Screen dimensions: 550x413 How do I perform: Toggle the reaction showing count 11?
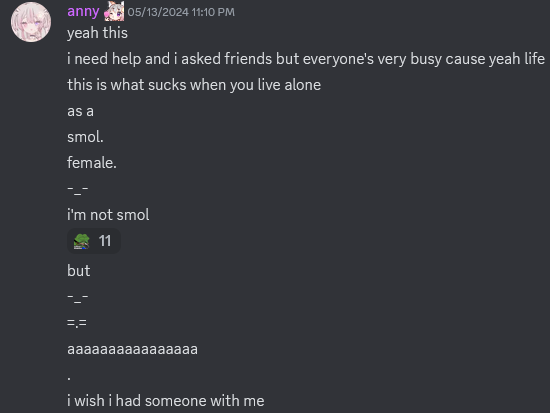click(x=94, y=241)
